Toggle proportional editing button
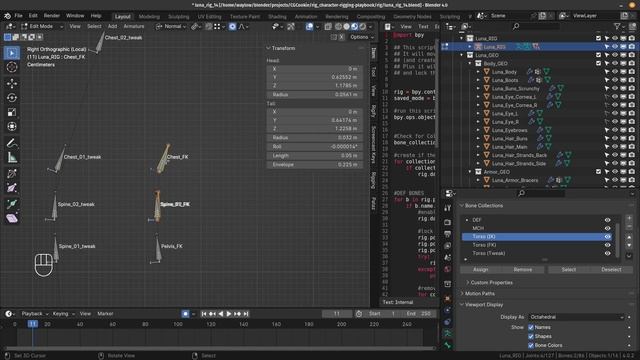The width and height of the screenshot is (640, 360). tap(232, 27)
